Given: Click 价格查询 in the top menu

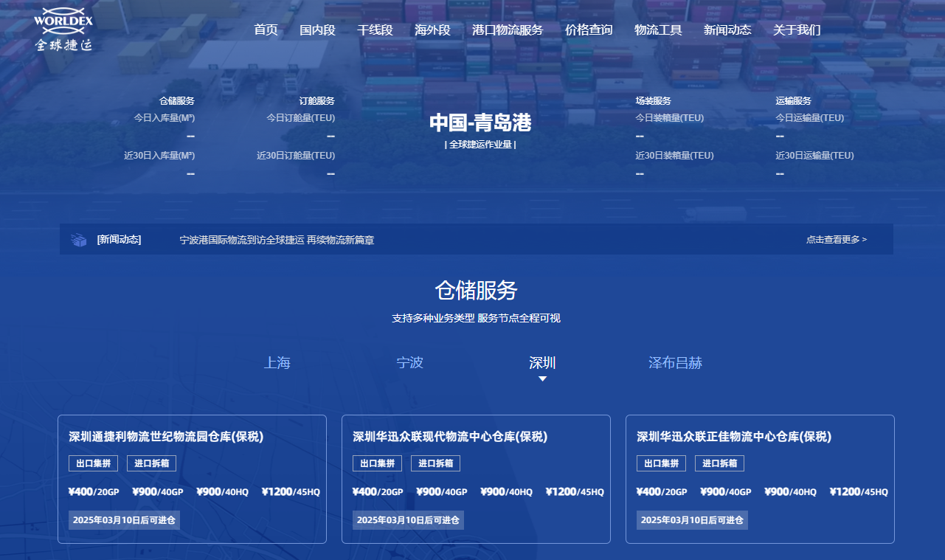Looking at the screenshot, I should [588, 30].
